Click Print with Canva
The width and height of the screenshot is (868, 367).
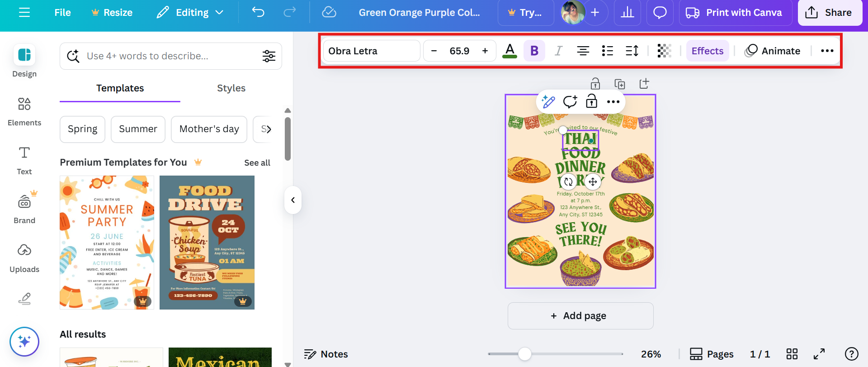pos(736,13)
